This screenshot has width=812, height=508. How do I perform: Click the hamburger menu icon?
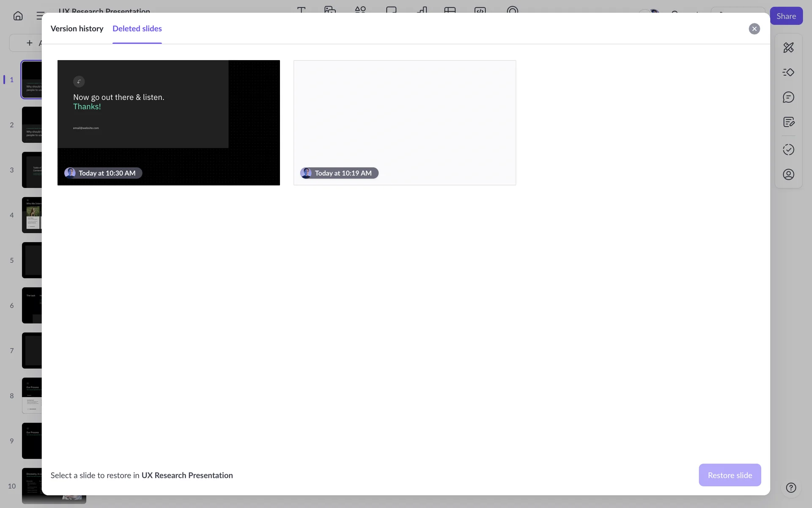tap(40, 16)
